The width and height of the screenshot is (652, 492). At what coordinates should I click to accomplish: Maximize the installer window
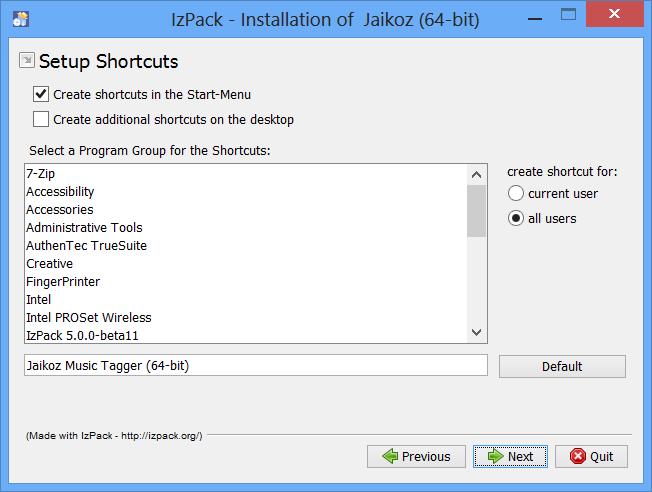pyautogui.click(x=568, y=15)
